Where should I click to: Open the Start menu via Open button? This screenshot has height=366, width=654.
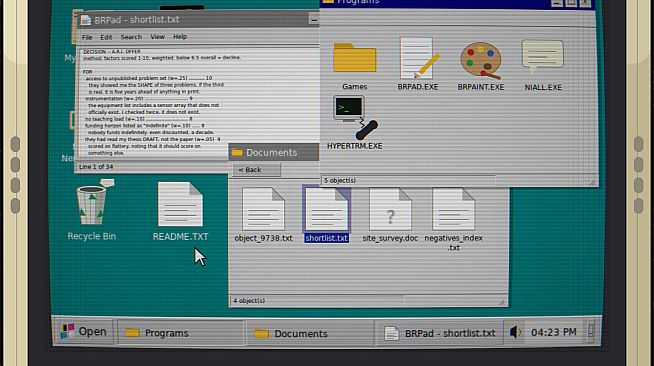pyautogui.click(x=84, y=332)
